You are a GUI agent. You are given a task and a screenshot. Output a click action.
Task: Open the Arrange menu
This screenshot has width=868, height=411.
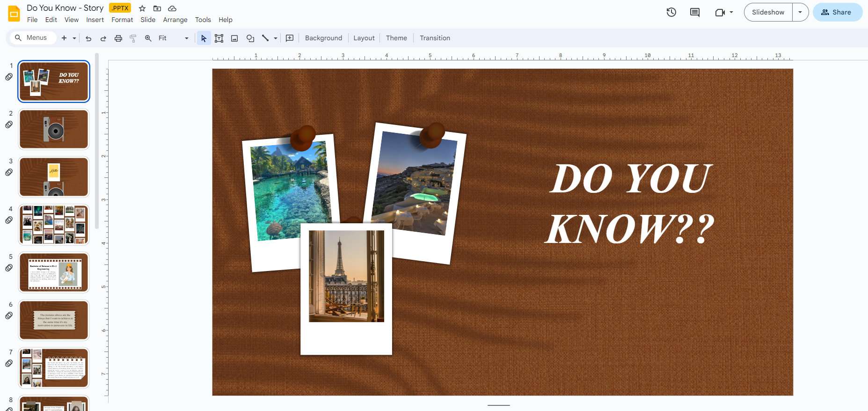click(x=175, y=20)
